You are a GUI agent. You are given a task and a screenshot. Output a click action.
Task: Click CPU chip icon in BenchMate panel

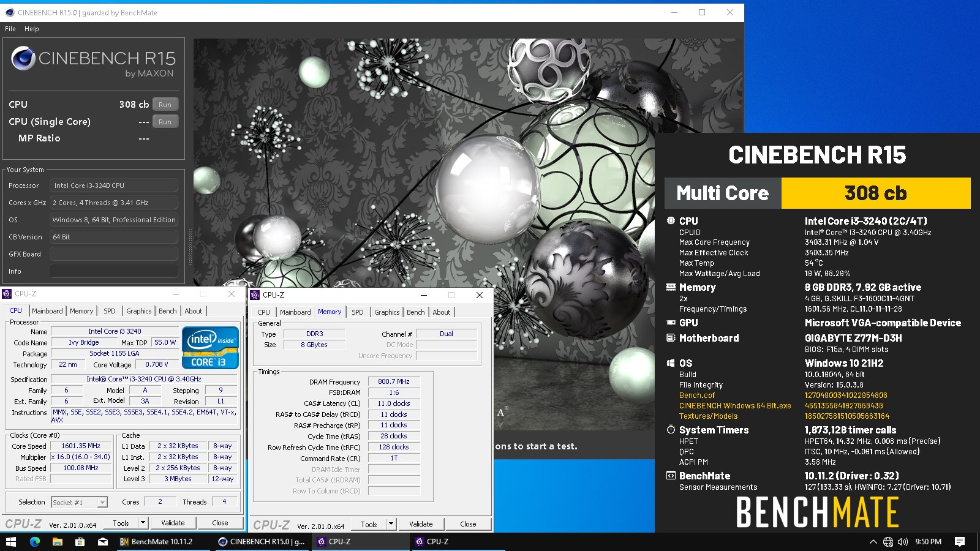(x=671, y=221)
